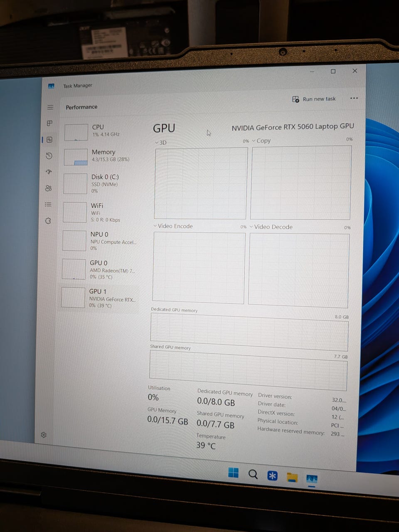Image resolution: width=399 pixels, height=532 pixels.
Task: Open the App history page icon
Action: point(49,156)
